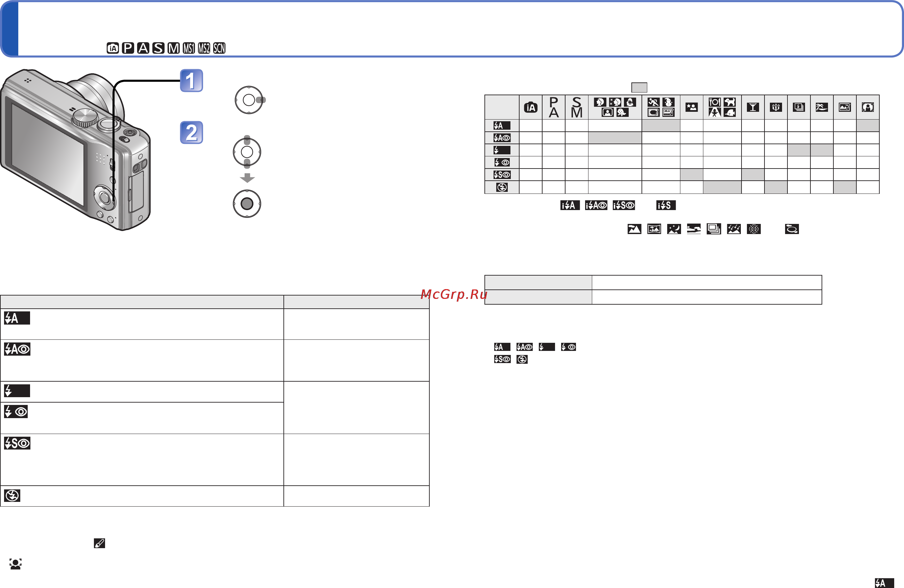Click the Scenery mountain scene icon
This screenshot has height=588, width=904.
634,229
